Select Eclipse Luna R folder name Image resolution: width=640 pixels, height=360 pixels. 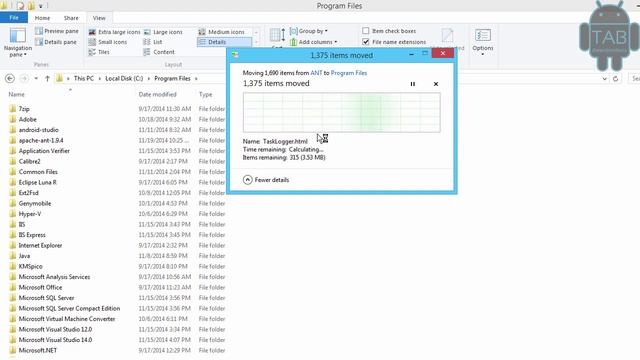point(38,182)
